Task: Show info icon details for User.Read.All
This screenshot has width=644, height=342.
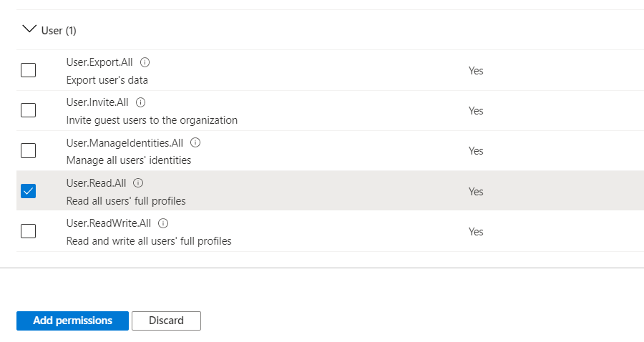Action: (138, 183)
